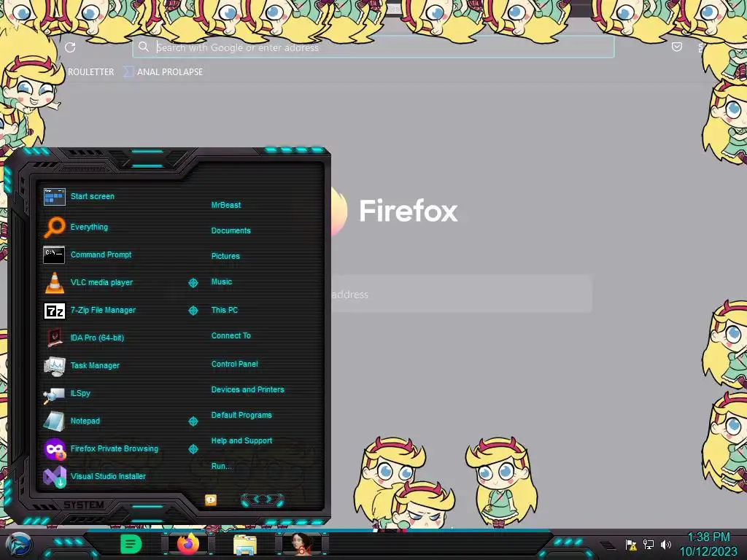Image resolution: width=747 pixels, height=560 pixels.
Task: Click the network icon in system tray
Action: point(649,544)
